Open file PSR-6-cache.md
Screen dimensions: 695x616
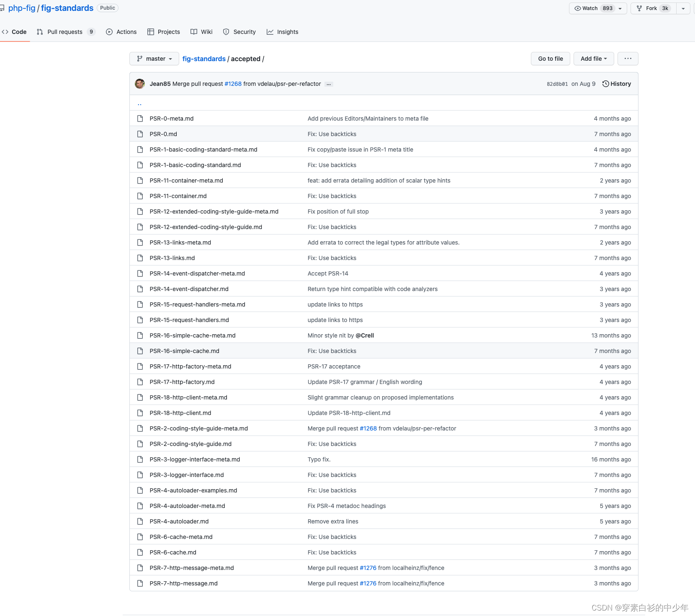(173, 552)
